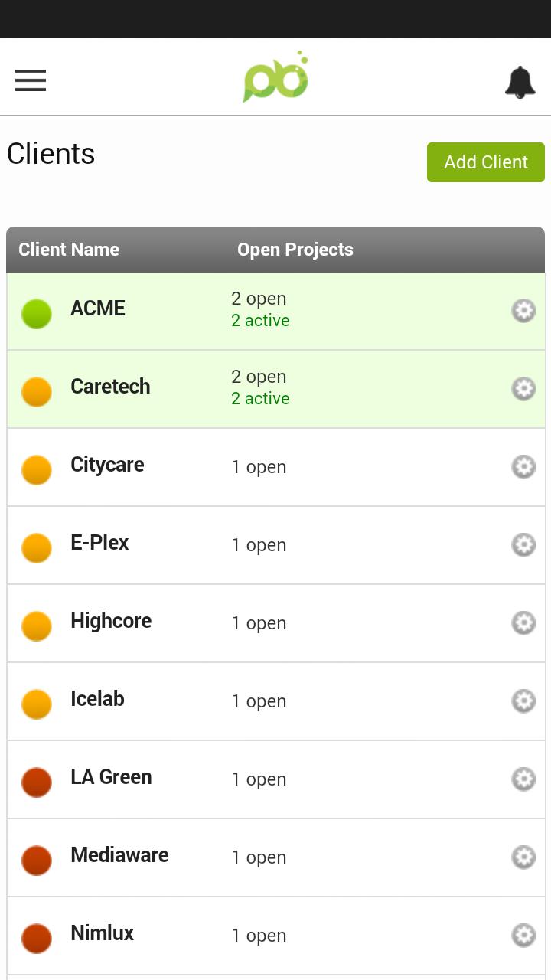Open settings gear for LA Green
The width and height of the screenshot is (551, 980).
[523, 779]
